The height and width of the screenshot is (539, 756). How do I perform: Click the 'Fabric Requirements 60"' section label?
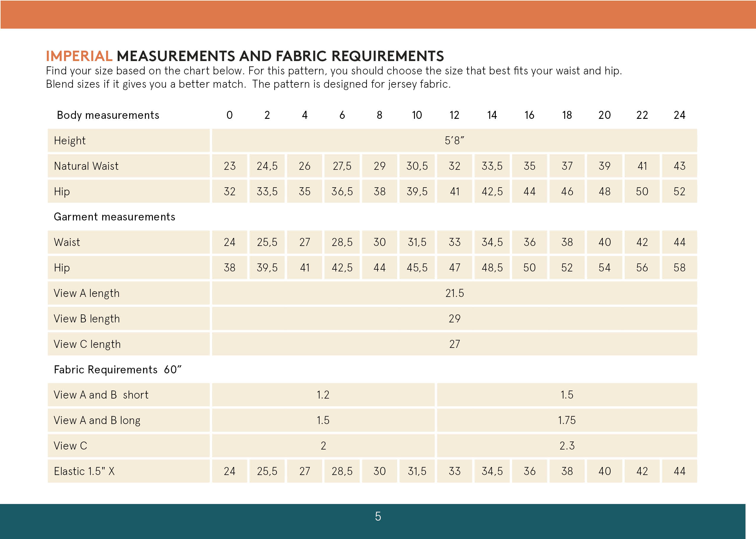pos(118,370)
